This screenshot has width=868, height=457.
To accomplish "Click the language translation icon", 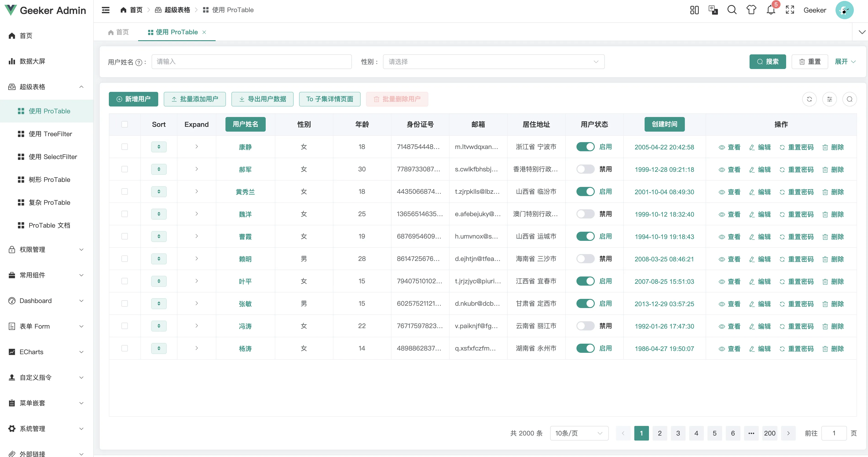I will pos(713,10).
